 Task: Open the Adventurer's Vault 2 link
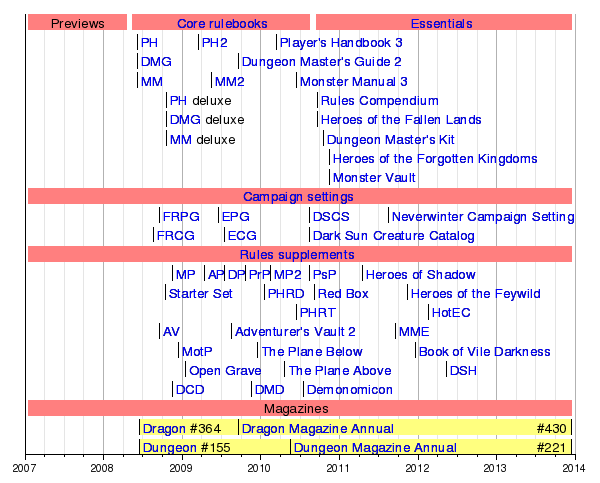pyautogui.click(x=295, y=331)
